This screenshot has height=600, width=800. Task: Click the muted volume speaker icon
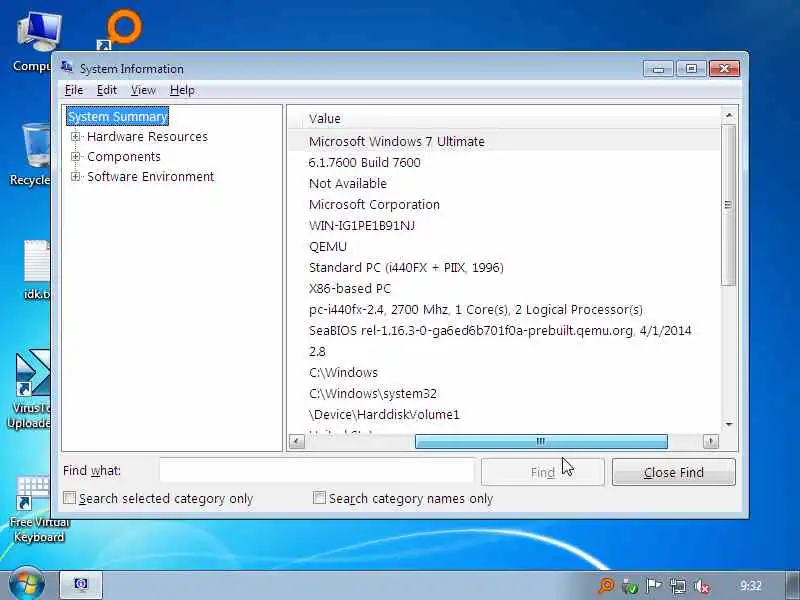tap(702, 586)
